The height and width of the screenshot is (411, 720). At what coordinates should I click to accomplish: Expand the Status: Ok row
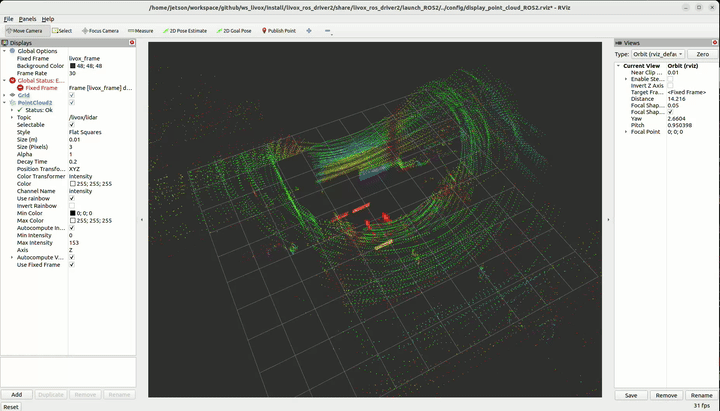12,110
